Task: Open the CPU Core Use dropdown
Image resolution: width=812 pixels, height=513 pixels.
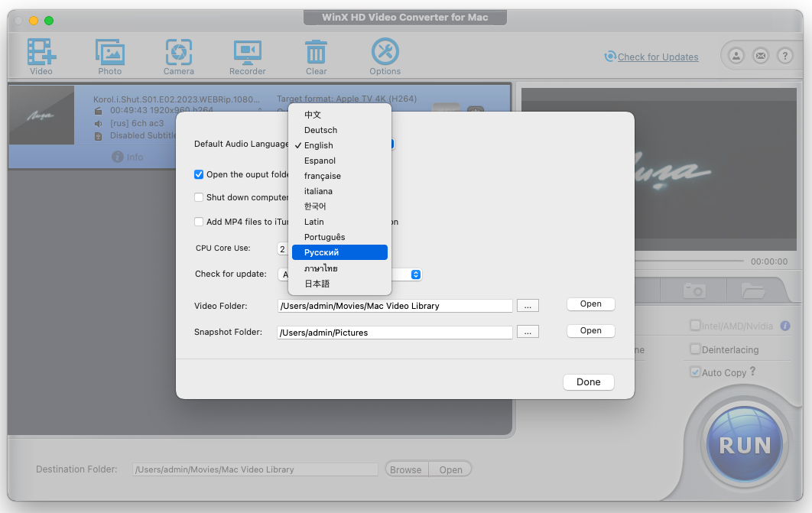Action: [x=283, y=249]
